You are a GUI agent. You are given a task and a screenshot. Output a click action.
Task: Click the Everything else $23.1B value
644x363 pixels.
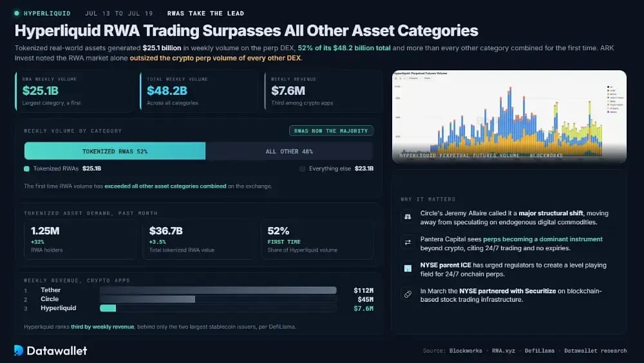click(x=364, y=168)
